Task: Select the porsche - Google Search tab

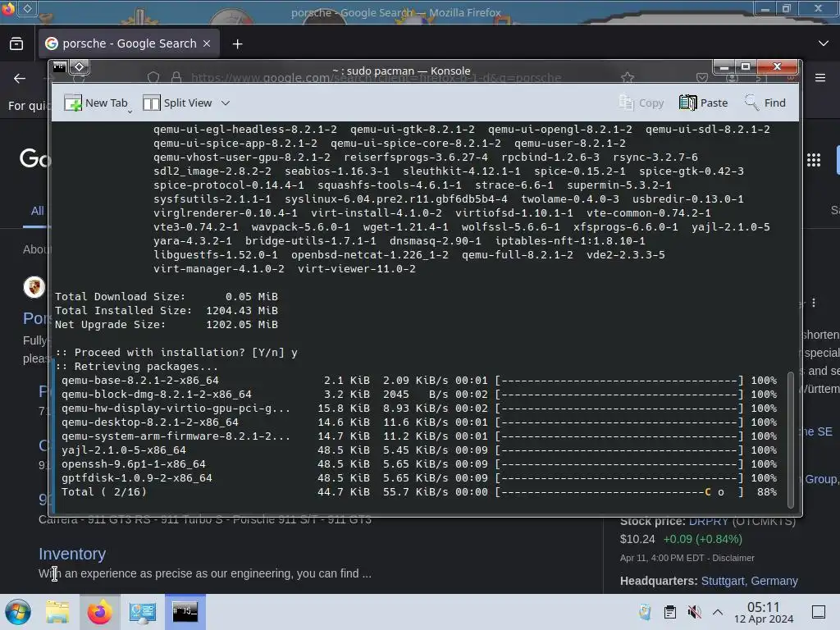Action: pos(129,43)
